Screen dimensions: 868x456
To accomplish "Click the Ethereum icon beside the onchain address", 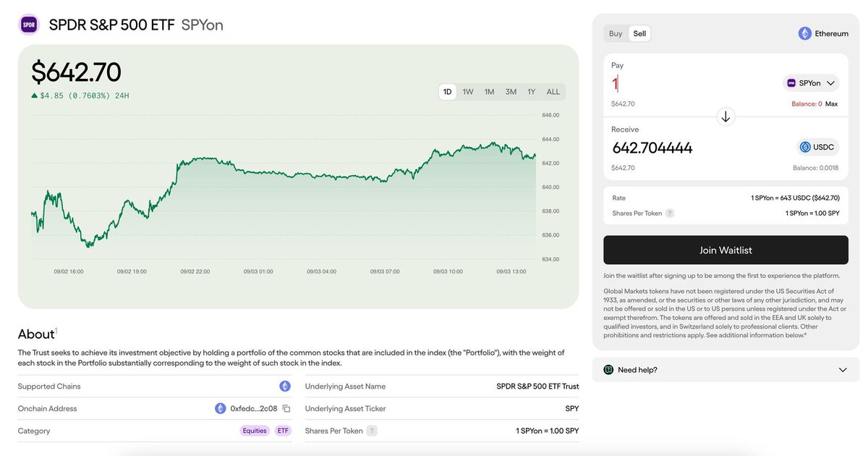I will (221, 408).
